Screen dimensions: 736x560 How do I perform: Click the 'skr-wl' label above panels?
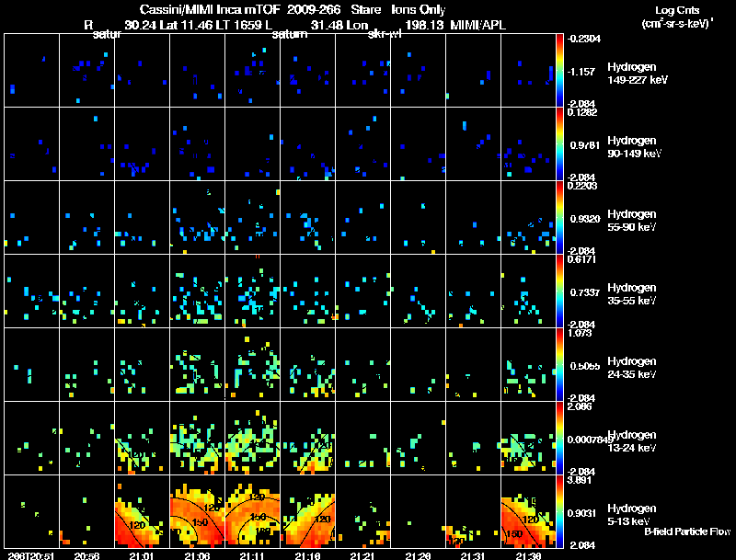click(385, 34)
